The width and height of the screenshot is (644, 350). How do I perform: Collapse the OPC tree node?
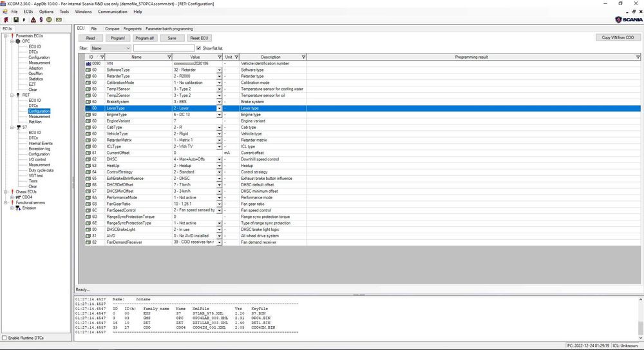point(12,41)
